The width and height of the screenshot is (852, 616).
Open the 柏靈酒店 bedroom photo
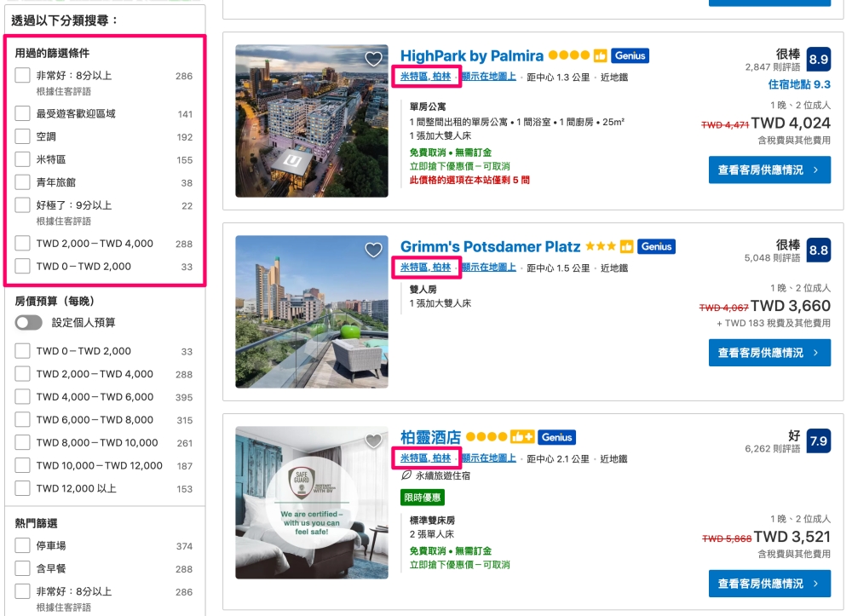(312, 503)
